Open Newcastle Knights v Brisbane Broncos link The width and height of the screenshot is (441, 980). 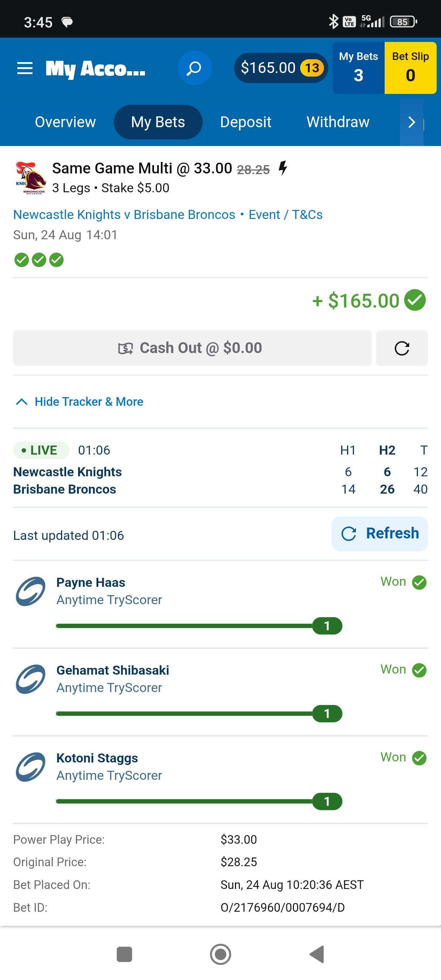point(124,215)
